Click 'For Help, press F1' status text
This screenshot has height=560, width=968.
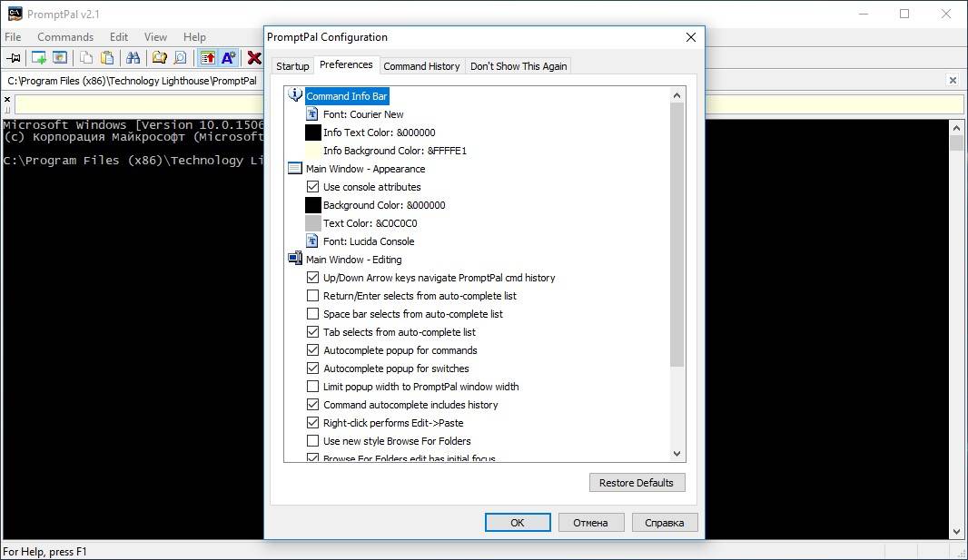[45, 551]
